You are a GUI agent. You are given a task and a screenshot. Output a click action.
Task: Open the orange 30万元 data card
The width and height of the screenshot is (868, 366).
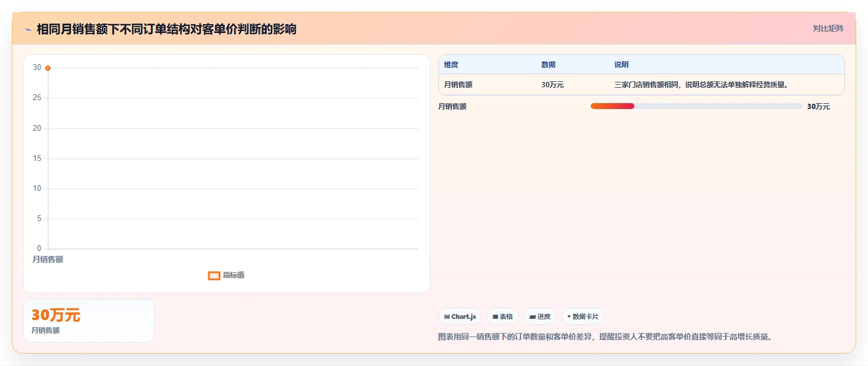(89, 321)
